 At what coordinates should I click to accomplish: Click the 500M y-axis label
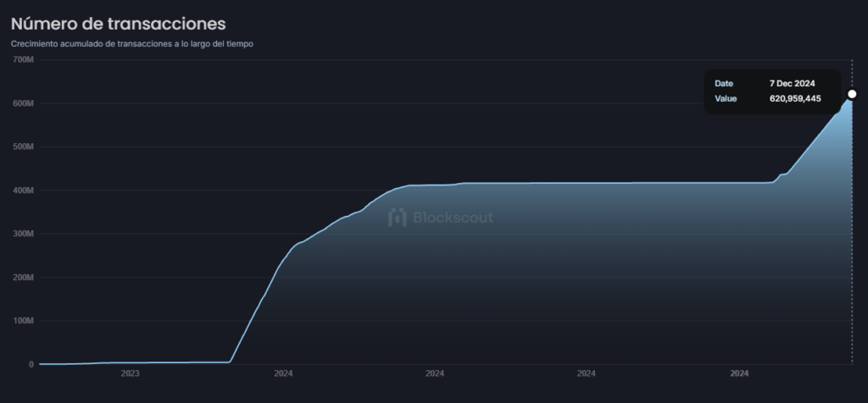click(x=23, y=147)
